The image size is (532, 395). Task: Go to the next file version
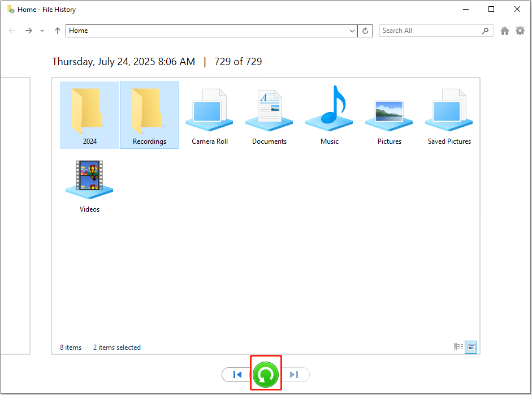pyautogui.click(x=294, y=374)
